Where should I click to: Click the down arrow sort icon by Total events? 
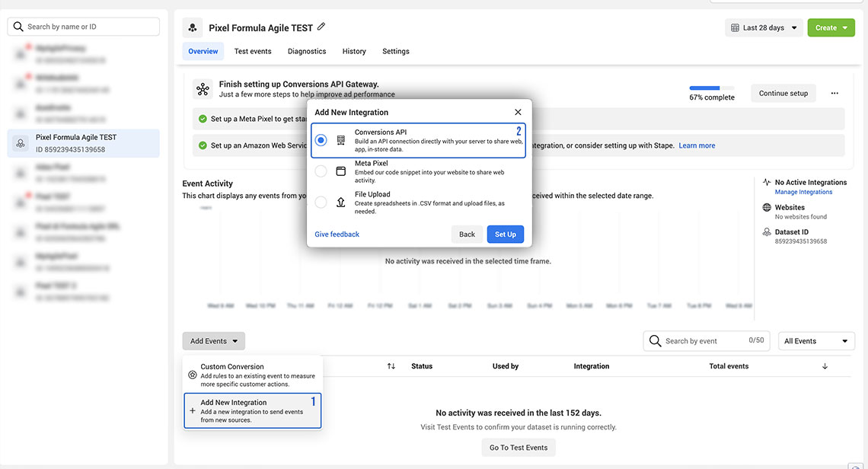point(825,366)
